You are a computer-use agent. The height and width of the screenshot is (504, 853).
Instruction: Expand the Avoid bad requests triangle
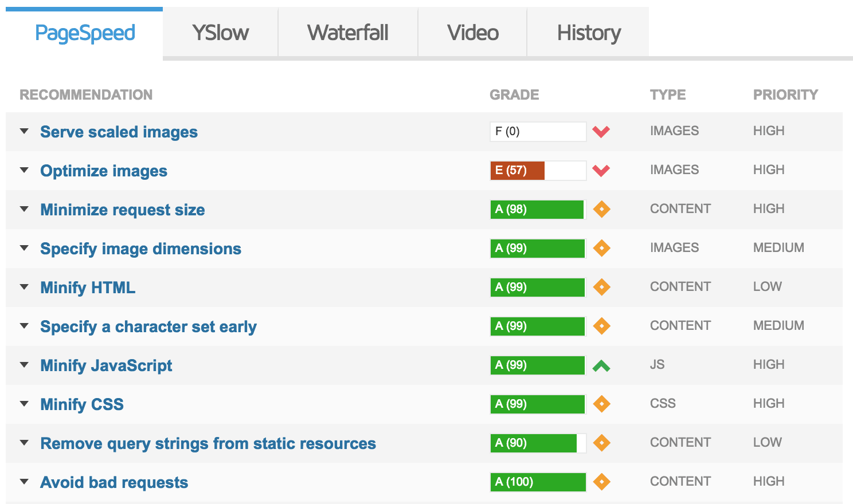[24, 482]
